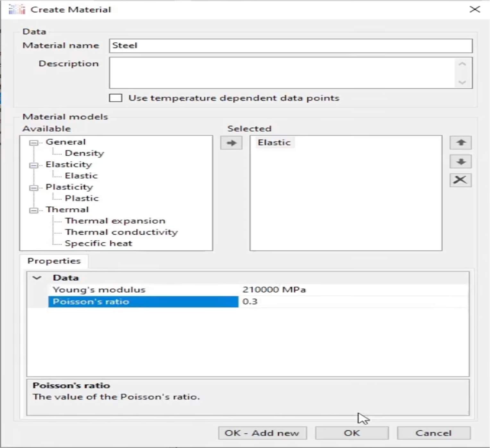490x448 pixels.
Task: Enable Use temperature dependent data points
Action: (115, 98)
